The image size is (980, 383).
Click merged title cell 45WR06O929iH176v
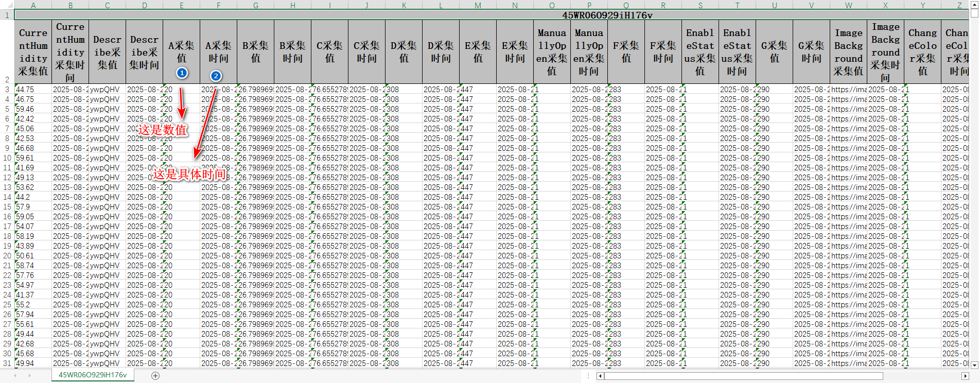coord(607,15)
